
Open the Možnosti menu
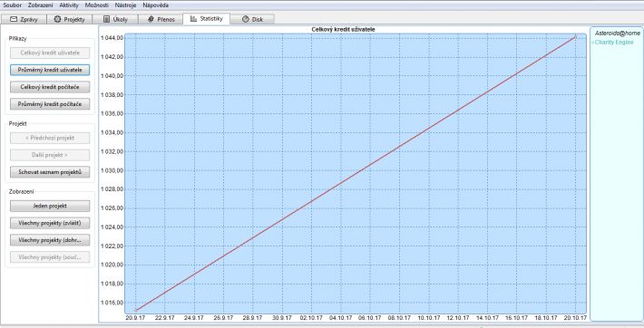click(x=96, y=5)
